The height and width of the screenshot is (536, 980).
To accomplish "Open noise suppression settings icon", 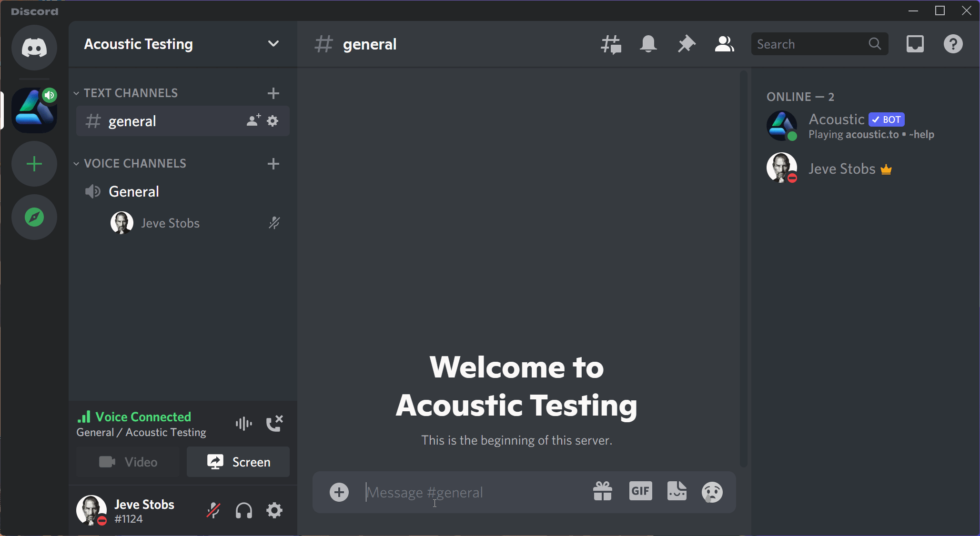I will [x=243, y=423].
